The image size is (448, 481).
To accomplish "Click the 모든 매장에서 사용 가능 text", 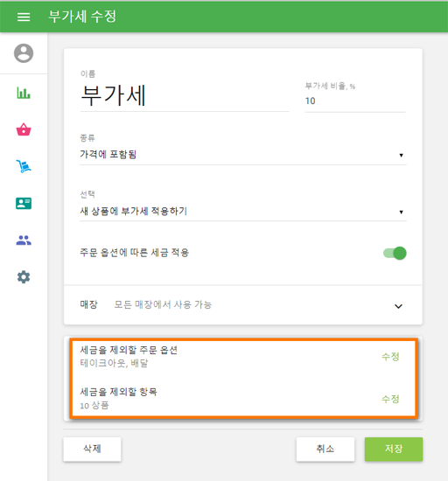I will [x=163, y=304].
